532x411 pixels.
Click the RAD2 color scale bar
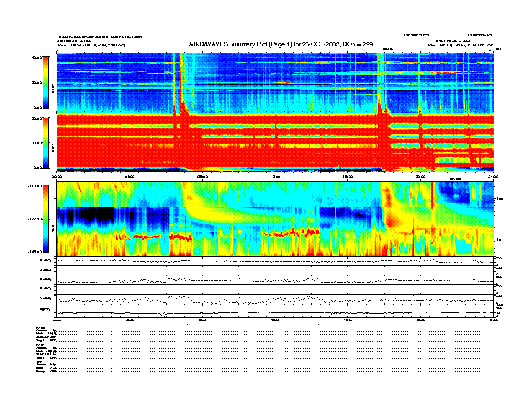46,83
